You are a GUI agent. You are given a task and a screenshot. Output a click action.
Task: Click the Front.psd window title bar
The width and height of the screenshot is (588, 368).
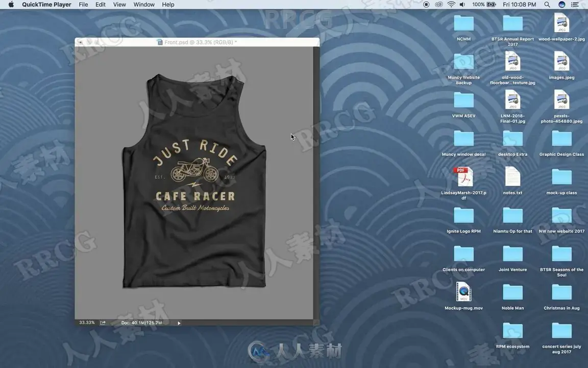tap(197, 42)
